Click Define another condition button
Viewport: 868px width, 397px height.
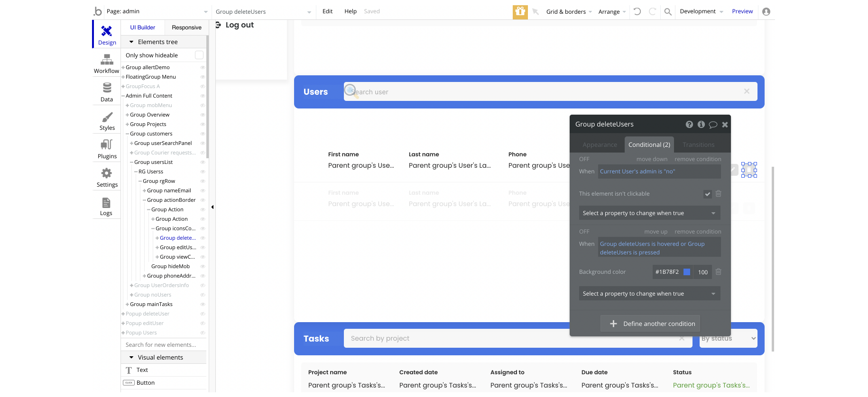coord(650,324)
